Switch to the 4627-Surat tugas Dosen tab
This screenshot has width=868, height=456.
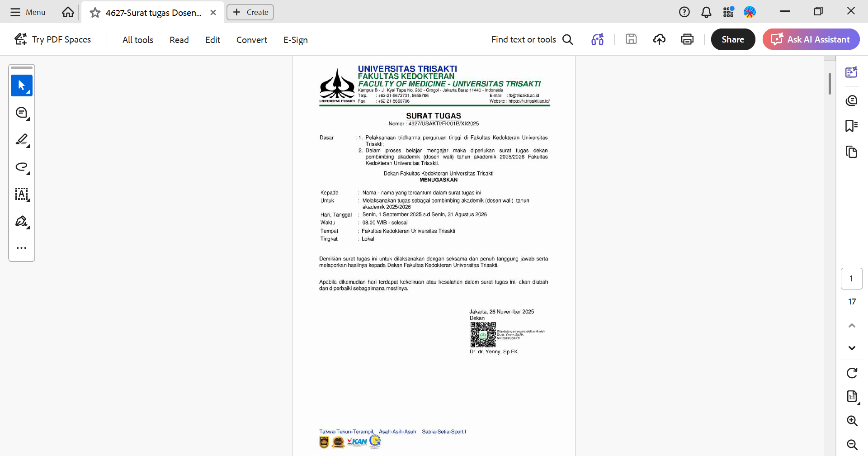pyautogui.click(x=153, y=13)
